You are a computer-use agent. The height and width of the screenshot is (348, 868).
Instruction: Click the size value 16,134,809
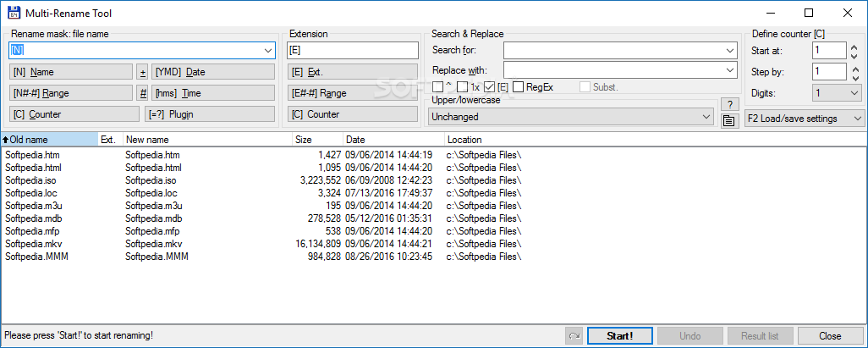point(318,244)
